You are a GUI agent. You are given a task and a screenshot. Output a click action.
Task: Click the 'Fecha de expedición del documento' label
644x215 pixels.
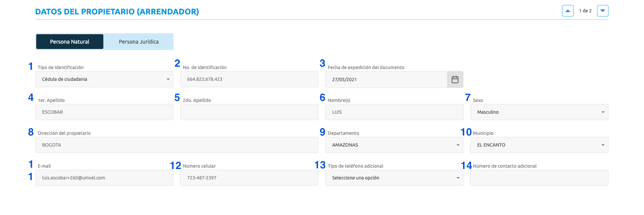(366, 67)
